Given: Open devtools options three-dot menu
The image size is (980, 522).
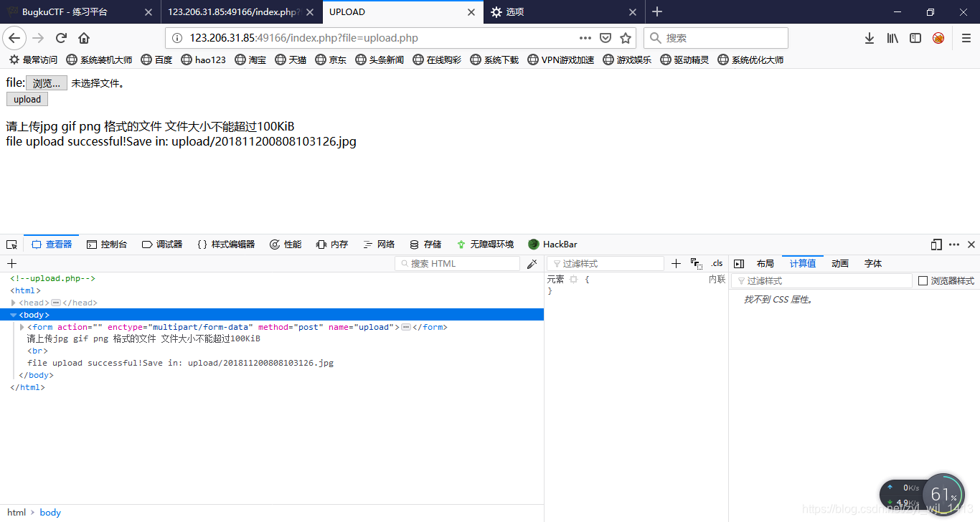Looking at the screenshot, I should 954,245.
